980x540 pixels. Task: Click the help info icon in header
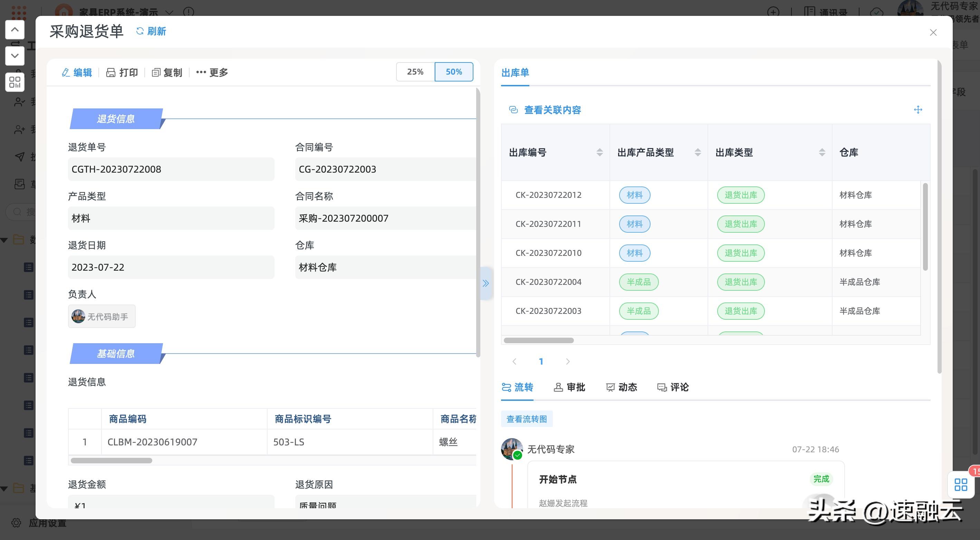point(188,12)
